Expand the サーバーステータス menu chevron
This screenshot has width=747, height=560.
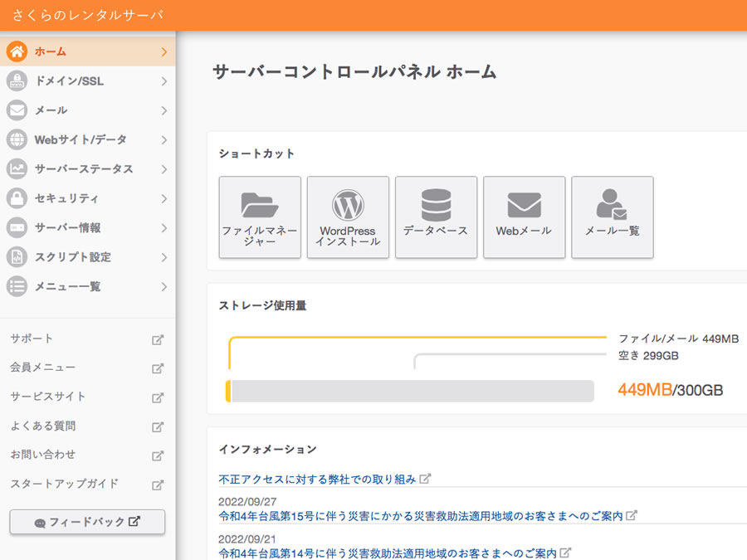click(x=164, y=169)
